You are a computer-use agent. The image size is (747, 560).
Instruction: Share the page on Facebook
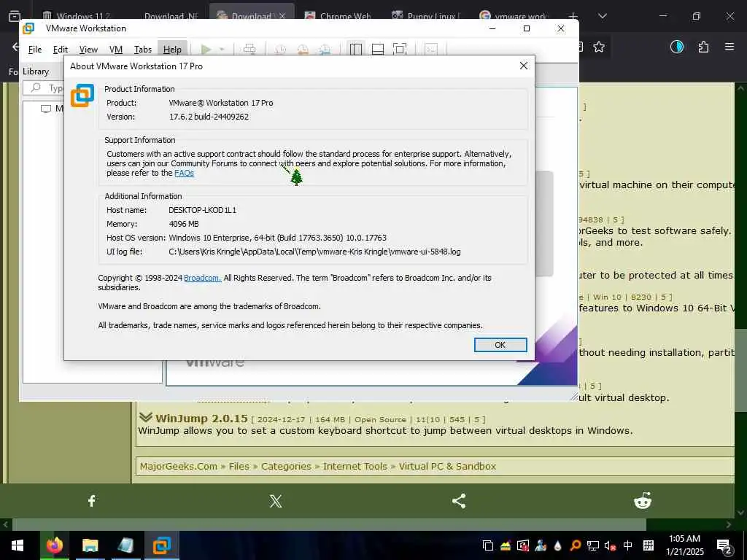pos(92,500)
